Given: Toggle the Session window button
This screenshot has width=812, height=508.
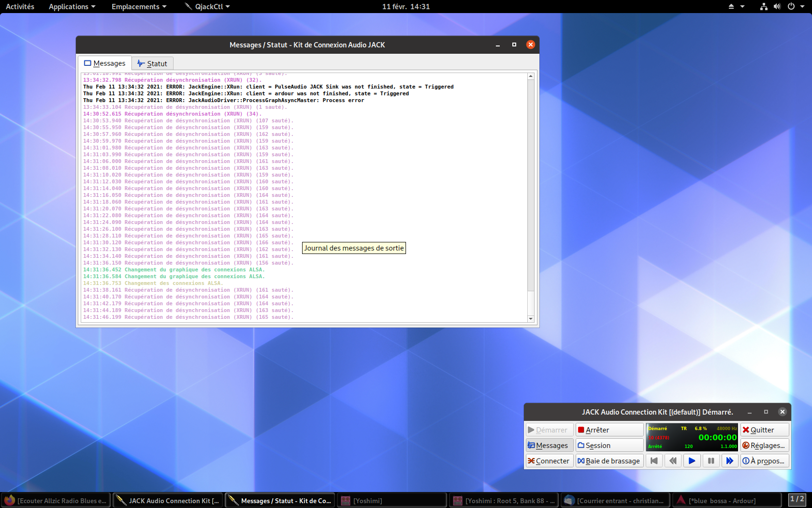Looking at the screenshot, I should [609, 446].
